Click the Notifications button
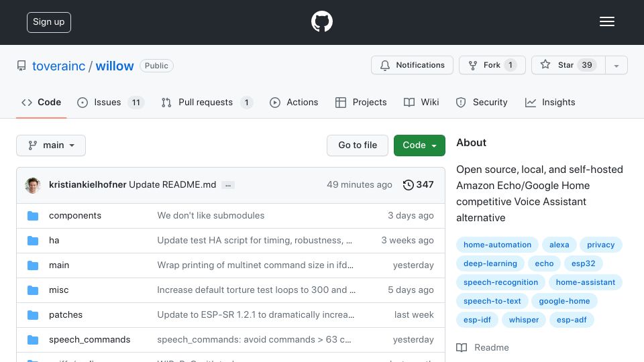This screenshot has height=362, width=644. click(412, 65)
